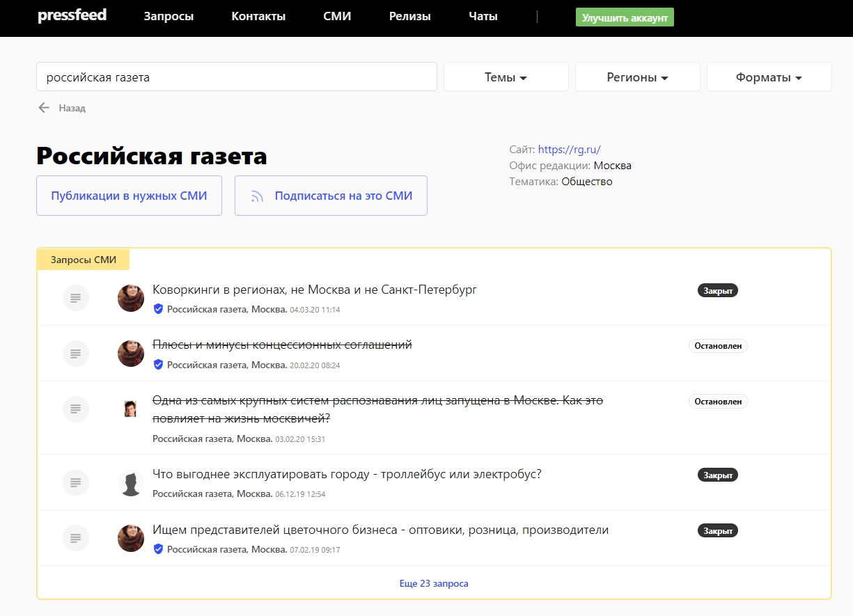Viewport: 853px width, 616px height.
Task: Open the https://rg.ru/ site link
Action: click(x=569, y=149)
